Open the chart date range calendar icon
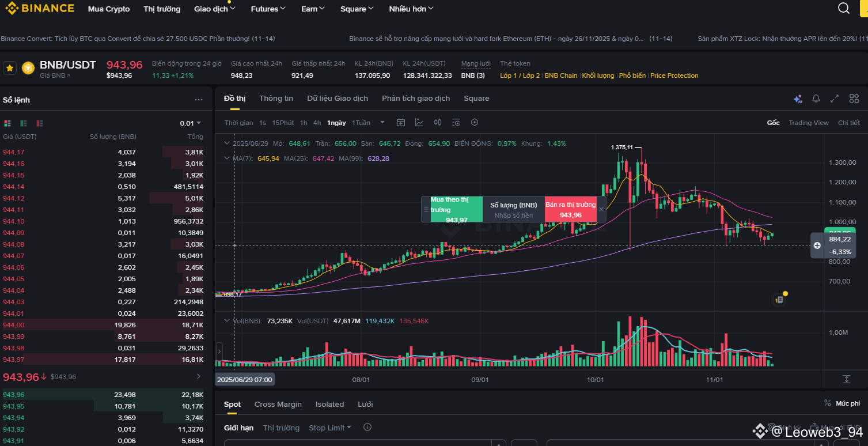The width and height of the screenshot is (868, 446). [x=401, y=122]
